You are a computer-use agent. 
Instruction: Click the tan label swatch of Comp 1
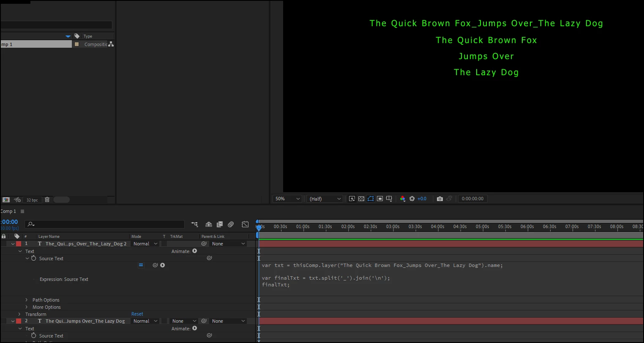(x=76, y=44)
